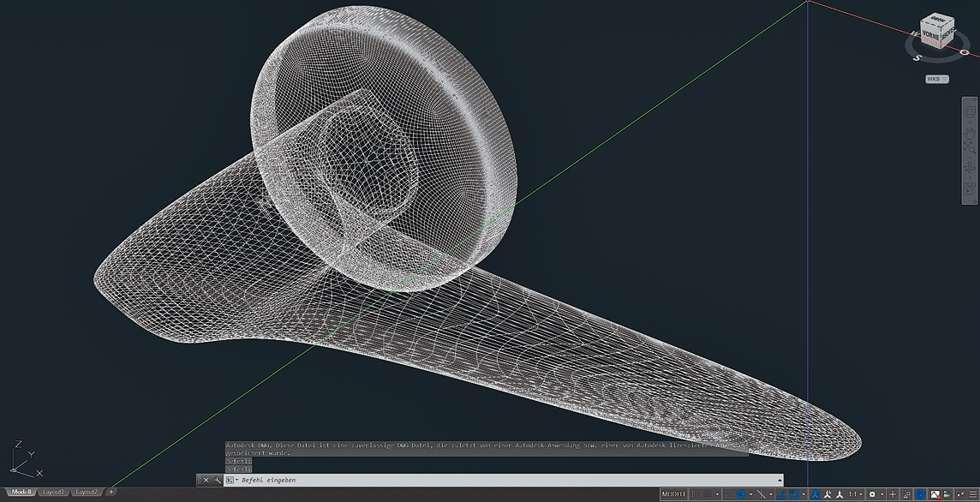Click the workspace switching gear icon

click(872, 494)
